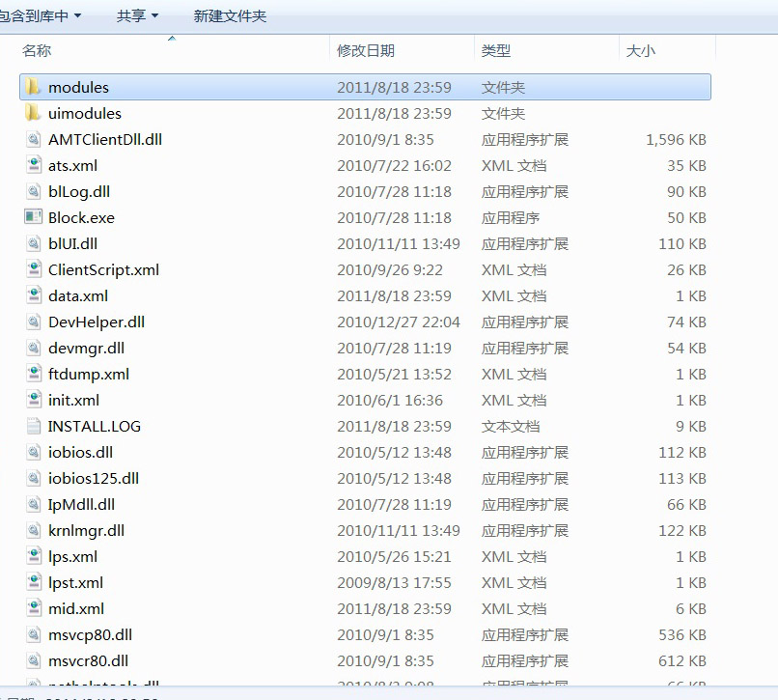The height and width of the screenshot is (700, 778).
Task: Click the Block.exe application icon
Action: pyautogui.click(x=33, y=217)
